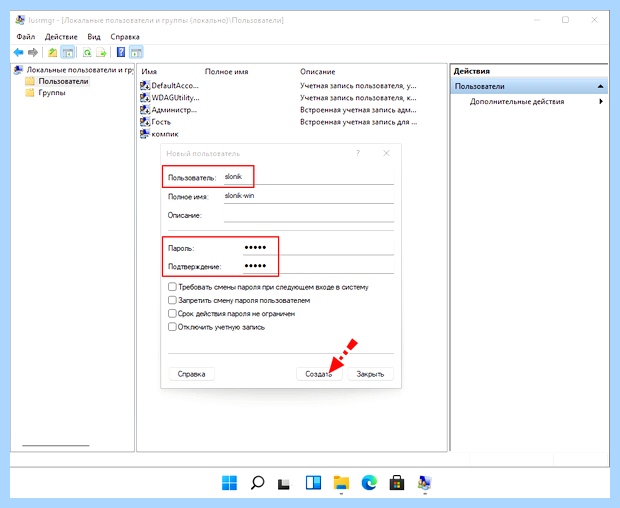
Task: Close the Новый пользователь dialog with X
Action: [386, 153]
